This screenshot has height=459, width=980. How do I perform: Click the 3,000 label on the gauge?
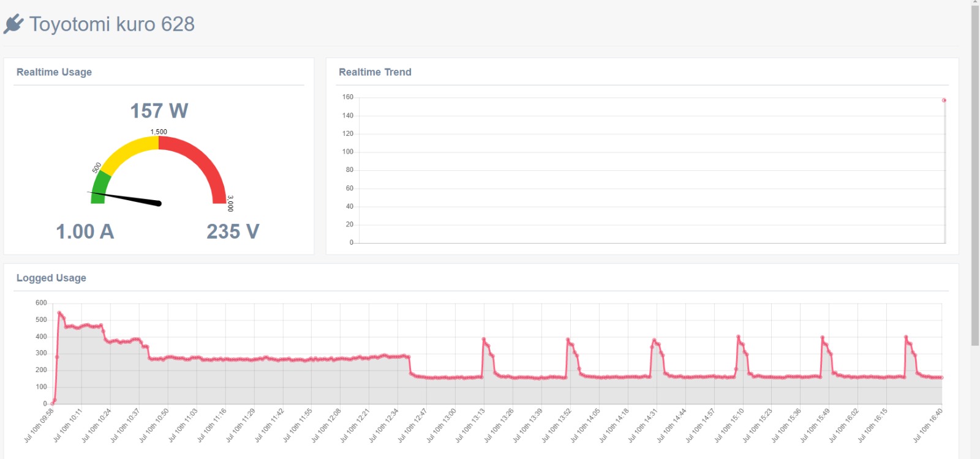[x=230, y=204]
